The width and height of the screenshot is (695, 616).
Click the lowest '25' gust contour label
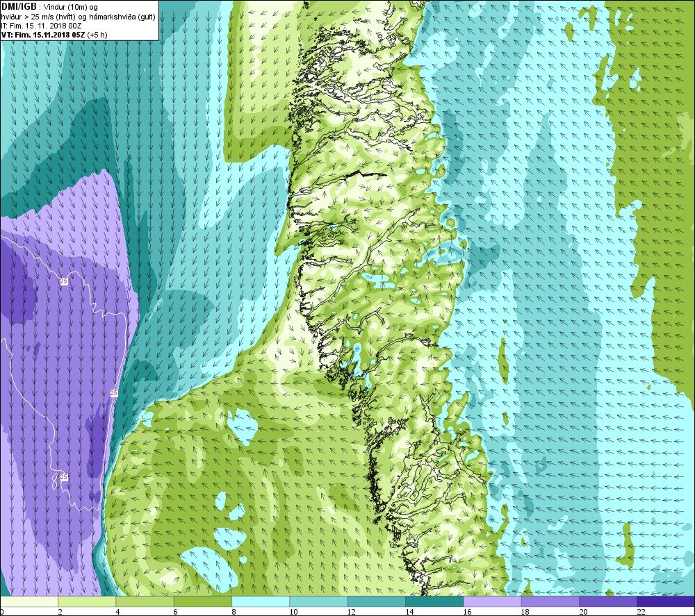tap(64, 477)
